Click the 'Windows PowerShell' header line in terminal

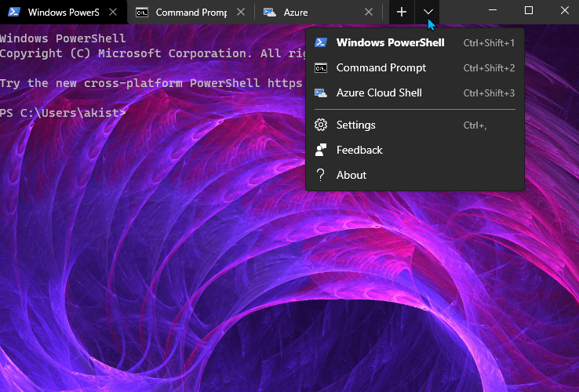[63, 38]
